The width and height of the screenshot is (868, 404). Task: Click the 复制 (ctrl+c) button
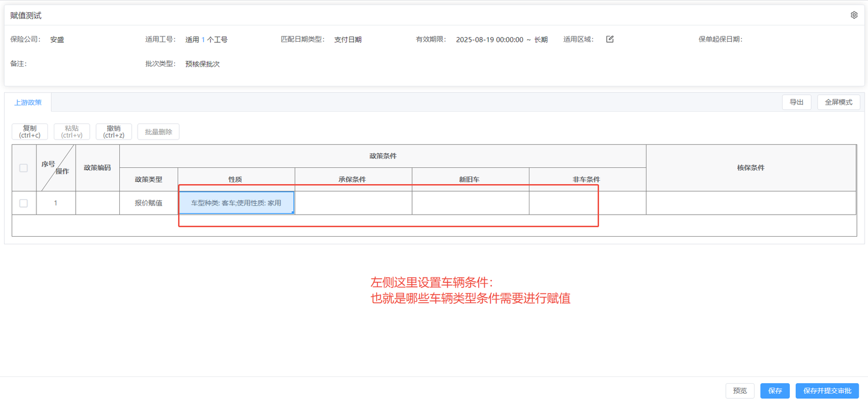tap(30, 131)
